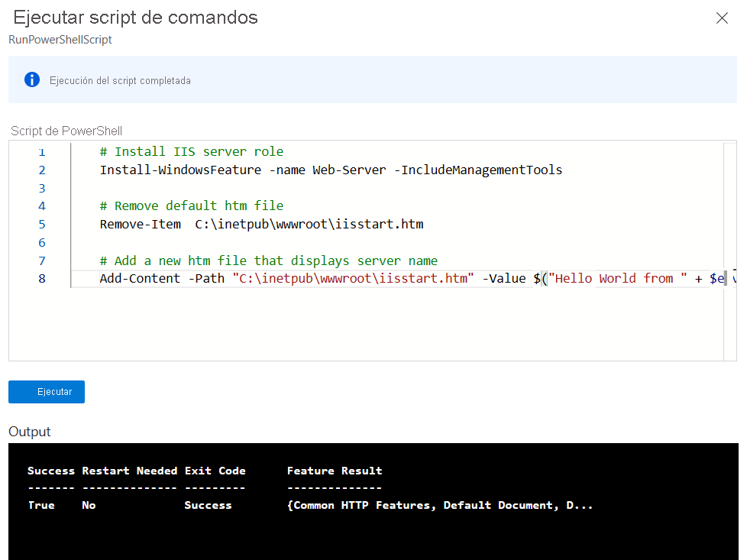Click line number 3 in editor gutter

tap(42, 188)
